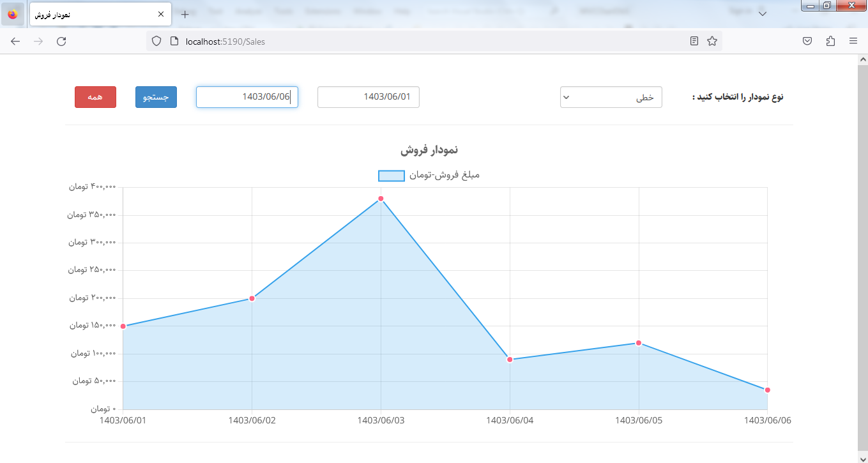Close the نمودار فروش tab
The width and height of the screenshot is (868, 463).
pos(160,14)
